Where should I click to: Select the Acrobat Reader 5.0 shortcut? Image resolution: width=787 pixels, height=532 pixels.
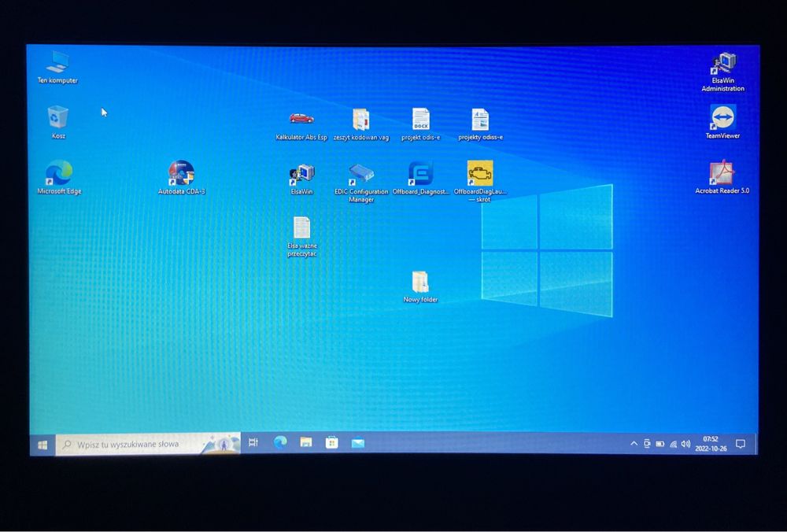pyautogui.click(x=722, y=176)
